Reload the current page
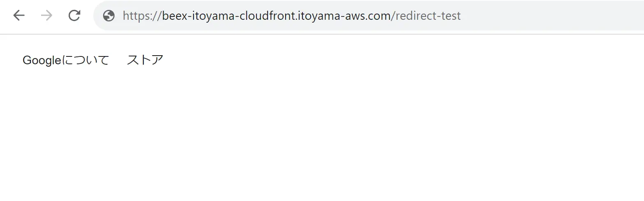This screenshot has width=644, height=201. (74, 16)
